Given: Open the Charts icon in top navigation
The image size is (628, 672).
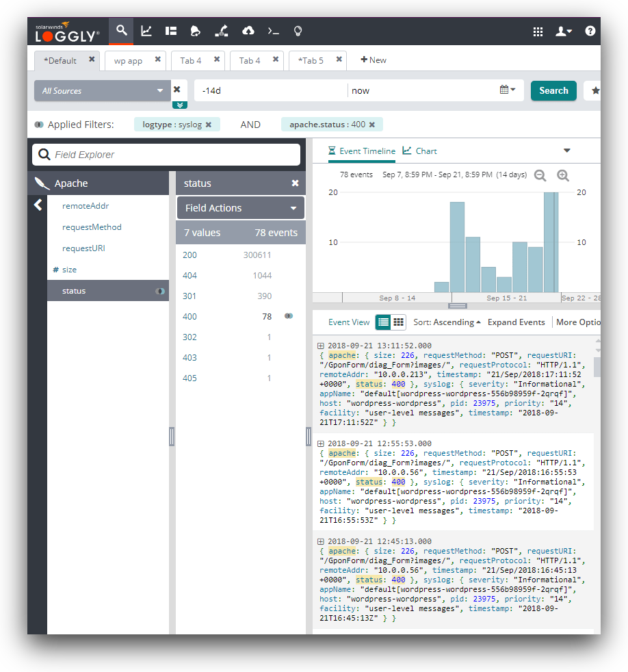Looking at the screenshot, I should [146, 31].
